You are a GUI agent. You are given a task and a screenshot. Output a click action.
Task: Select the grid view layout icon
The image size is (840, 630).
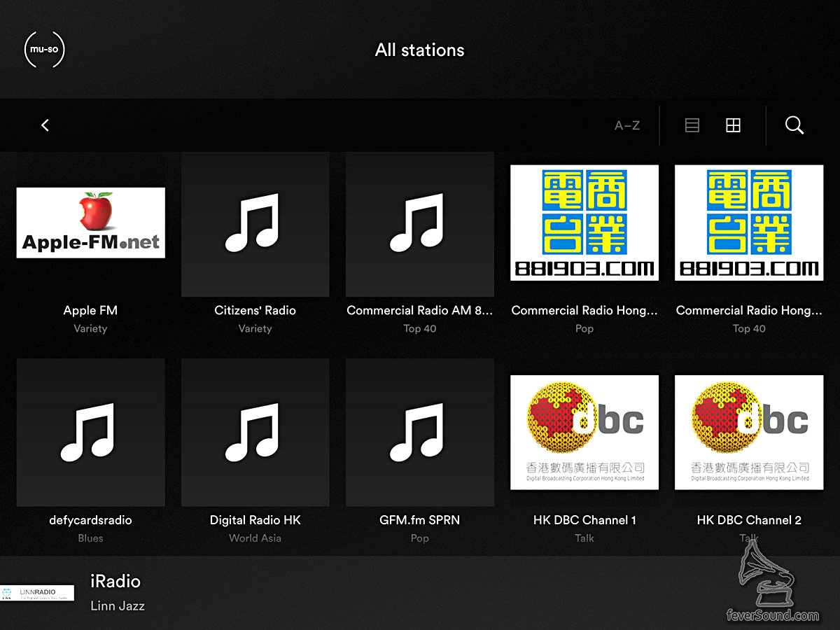pos(733,125)
